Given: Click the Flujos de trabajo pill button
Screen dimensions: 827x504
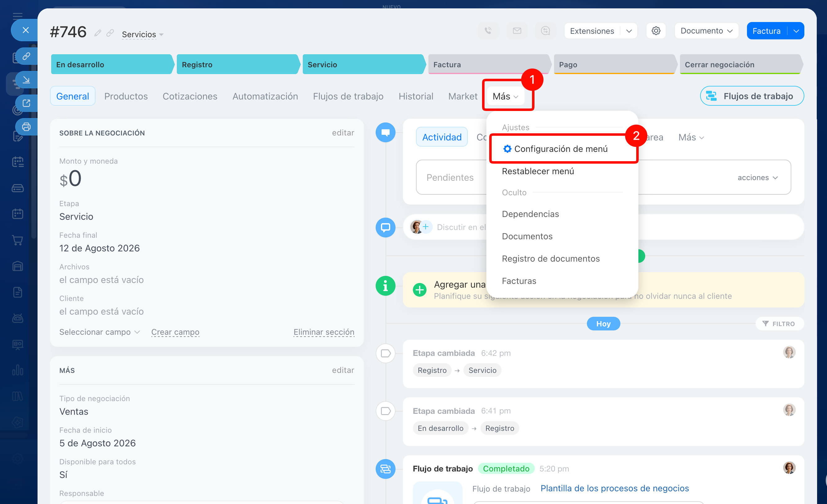Looking at the screenshot, I should (752, 96).
